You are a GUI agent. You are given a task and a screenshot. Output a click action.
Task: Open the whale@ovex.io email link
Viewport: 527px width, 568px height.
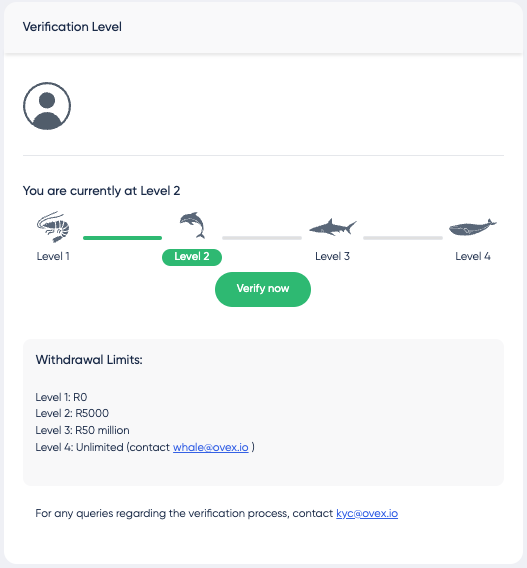(x=211, y=447)
